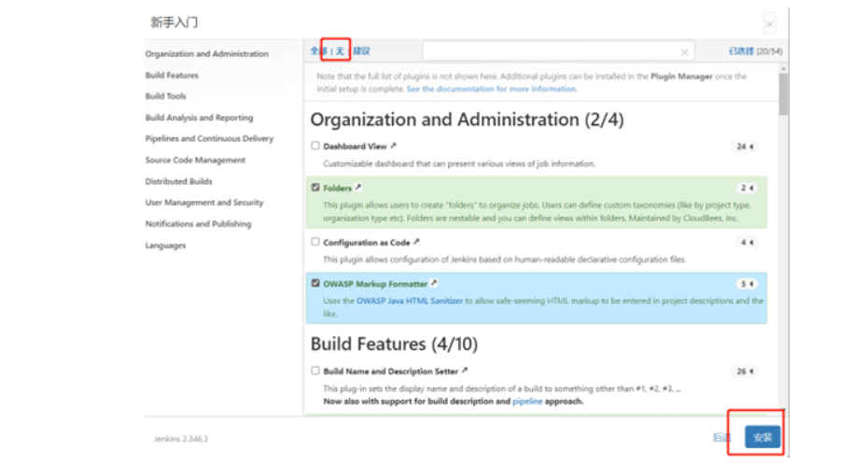Image resolution: width=868 pixels, height=464 pixels.
Task: Click the plugin list vertical scrollbar thumb
Action: click(x=783, y=94)
